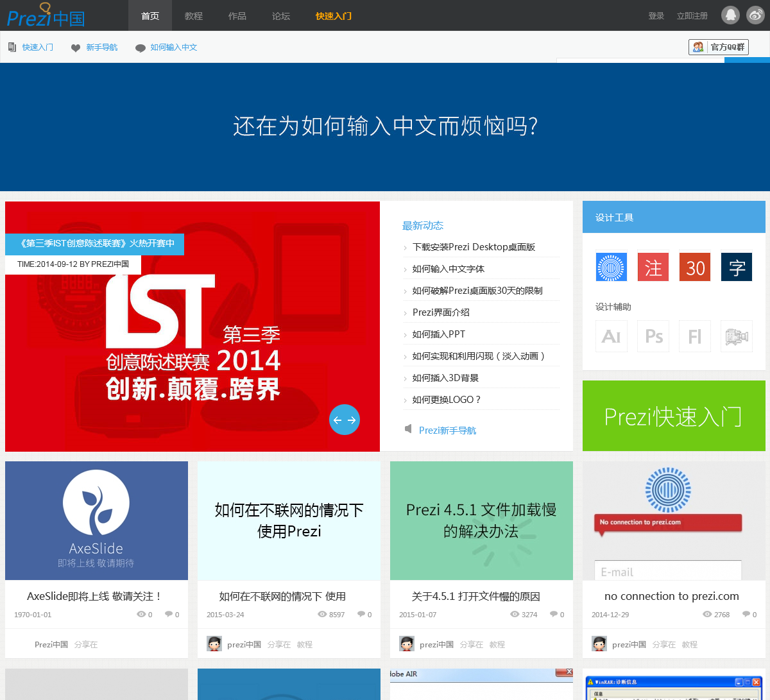The image size is (770, 700).
Task: Open the 如何输入中文字体 article
Action: click(449, 269)
